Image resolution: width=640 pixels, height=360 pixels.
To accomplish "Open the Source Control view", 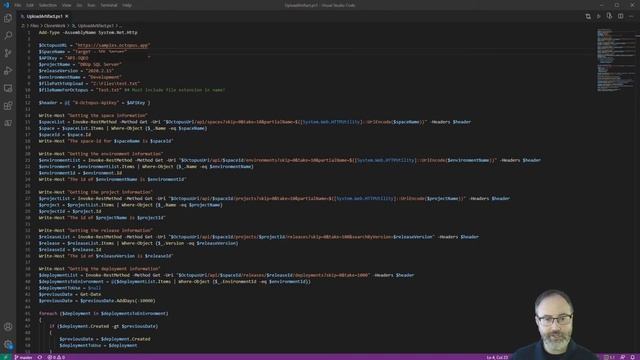I will tap(8, 53).
